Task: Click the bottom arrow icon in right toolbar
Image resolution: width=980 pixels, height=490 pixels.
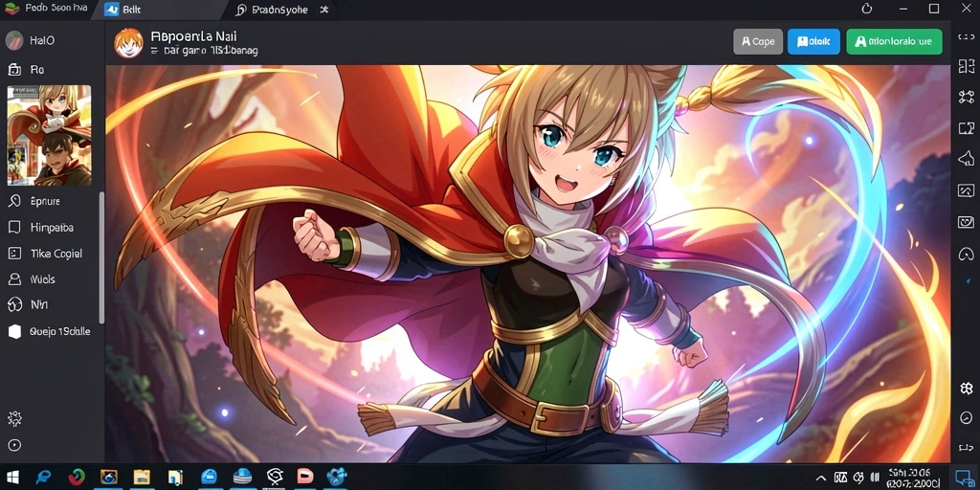Action: (967, 446)
